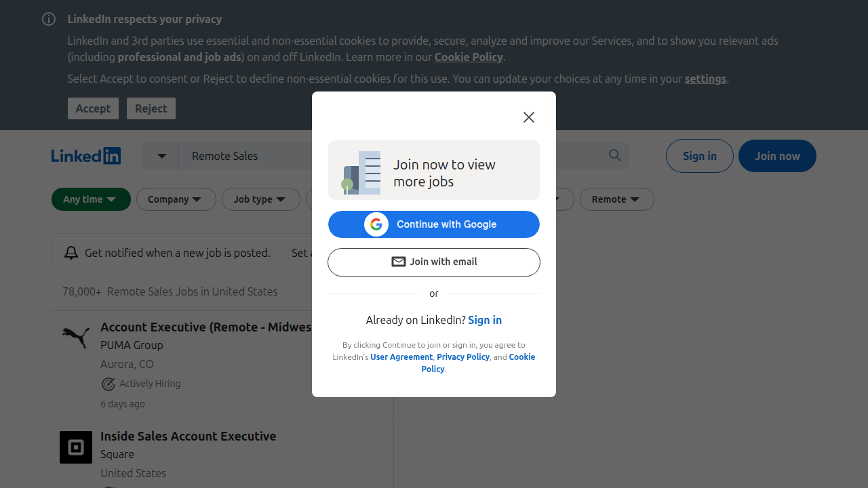Continue with Google

pyautogui.click(x=434, y=224)
